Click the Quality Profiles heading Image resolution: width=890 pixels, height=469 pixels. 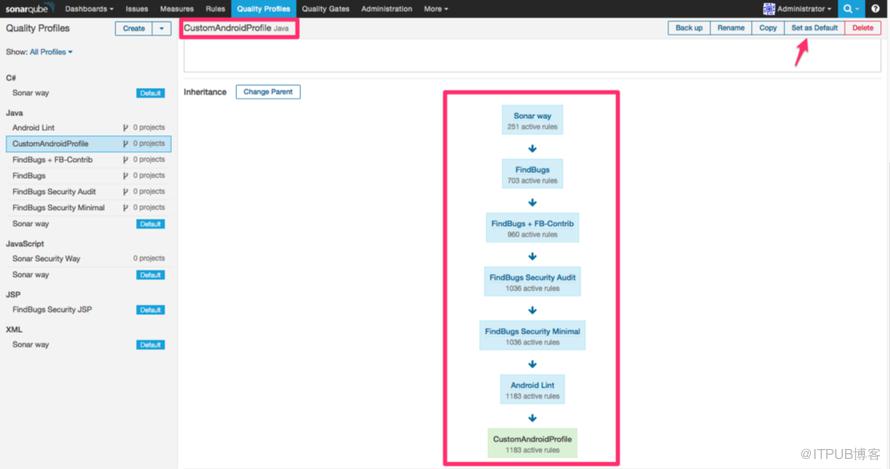(37, 28)
